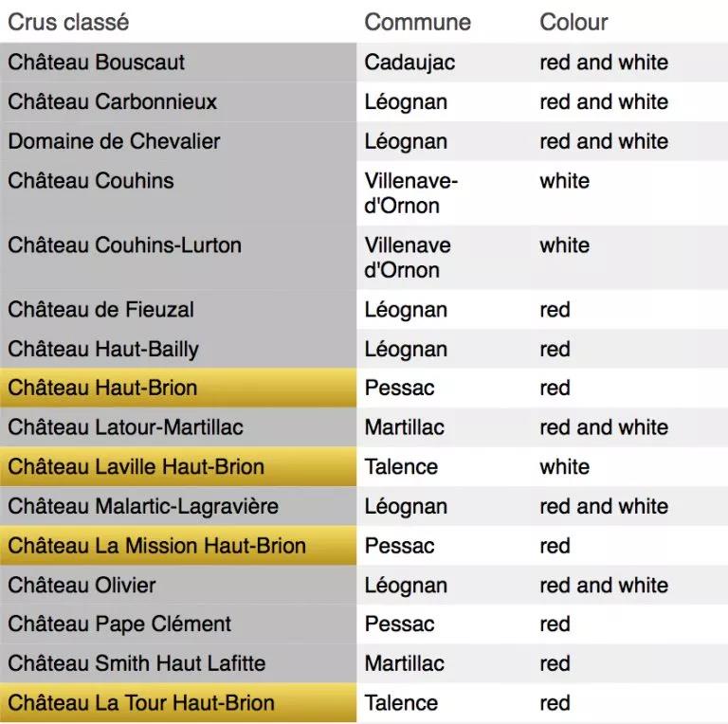Viewport: 728px width, 724px height.
Task: Select the gold-highlighted Château Haut-Brion cell
Action: coord(102,389)
